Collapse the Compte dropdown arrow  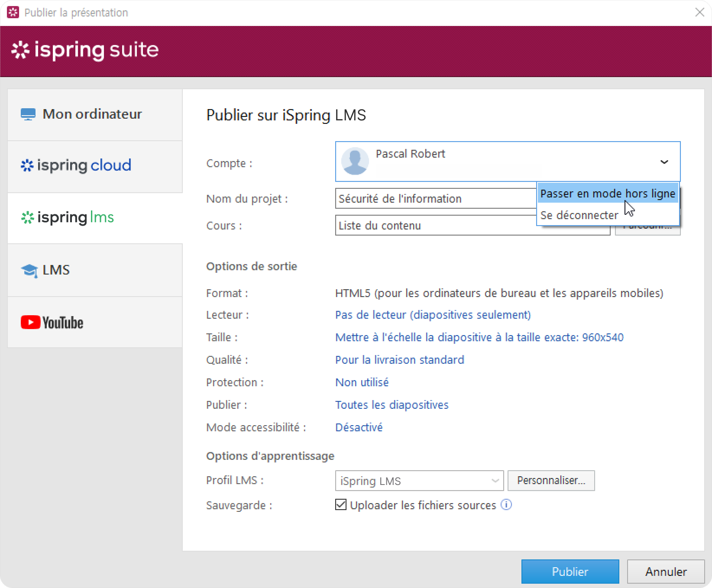663,162
